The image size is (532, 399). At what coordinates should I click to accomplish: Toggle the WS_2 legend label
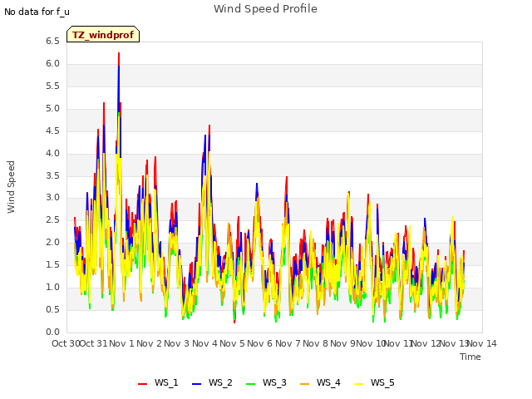[x=220, y=382]
